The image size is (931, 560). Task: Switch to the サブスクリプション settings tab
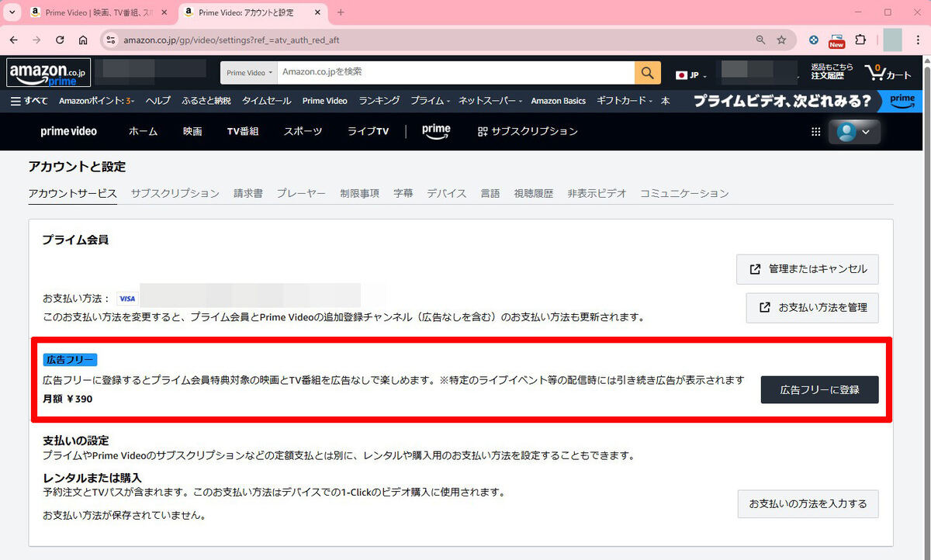tap(175, 193)
